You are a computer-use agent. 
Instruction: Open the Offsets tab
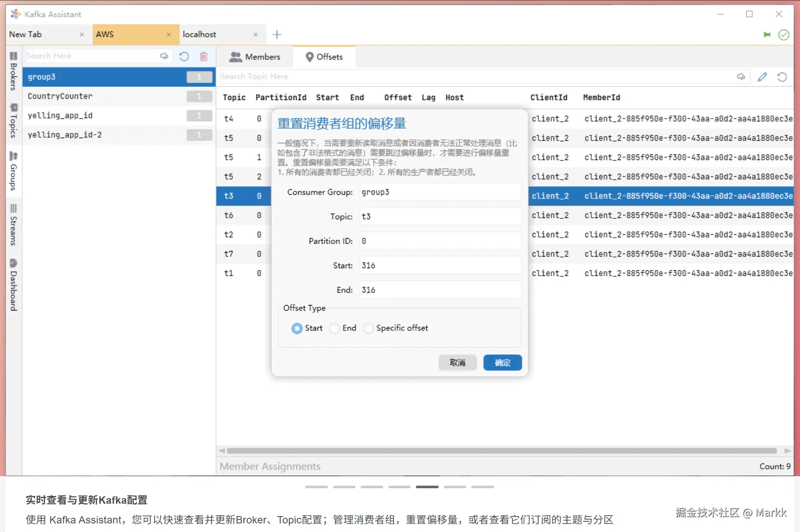[x=324, y=57]
